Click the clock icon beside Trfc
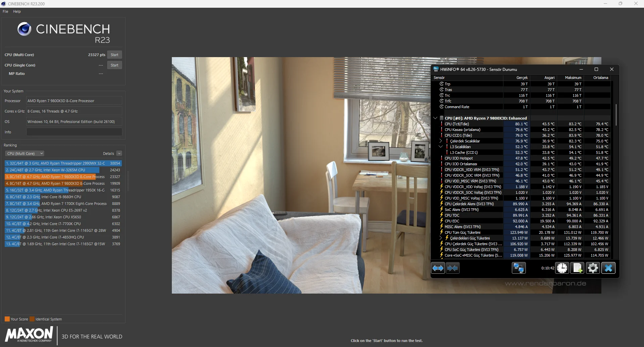The image size is (644, 347). 442,101
